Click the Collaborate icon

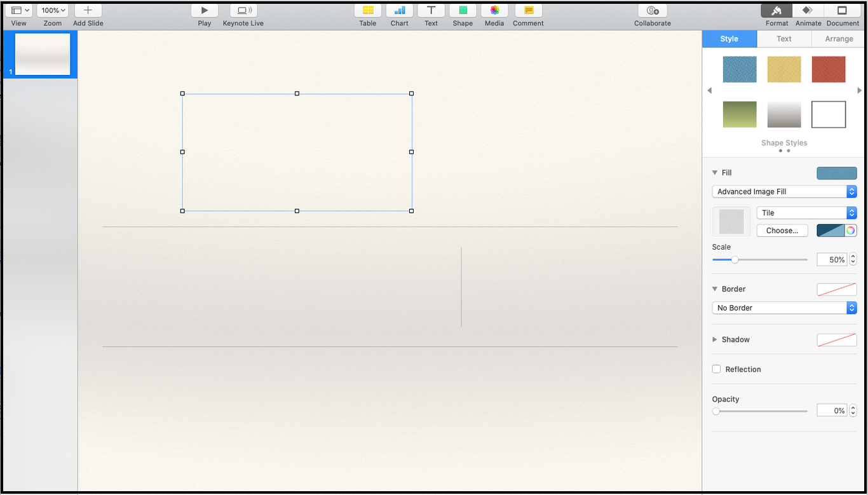(x=652, y=11)
